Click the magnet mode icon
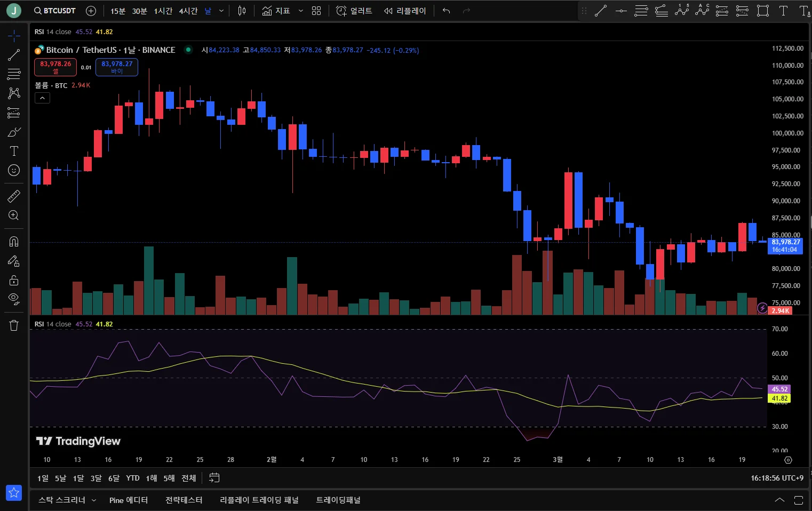The image size is (812, 511). (x=14, y=242)
